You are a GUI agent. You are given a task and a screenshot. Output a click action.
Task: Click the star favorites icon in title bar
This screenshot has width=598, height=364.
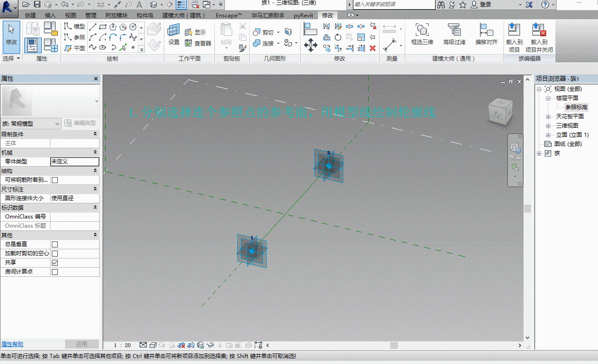pos(463,5)
